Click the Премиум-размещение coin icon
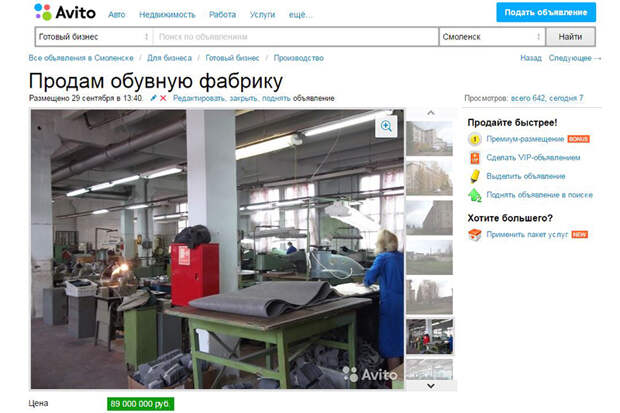Viewport: 620px width, 413px height. 475,139
